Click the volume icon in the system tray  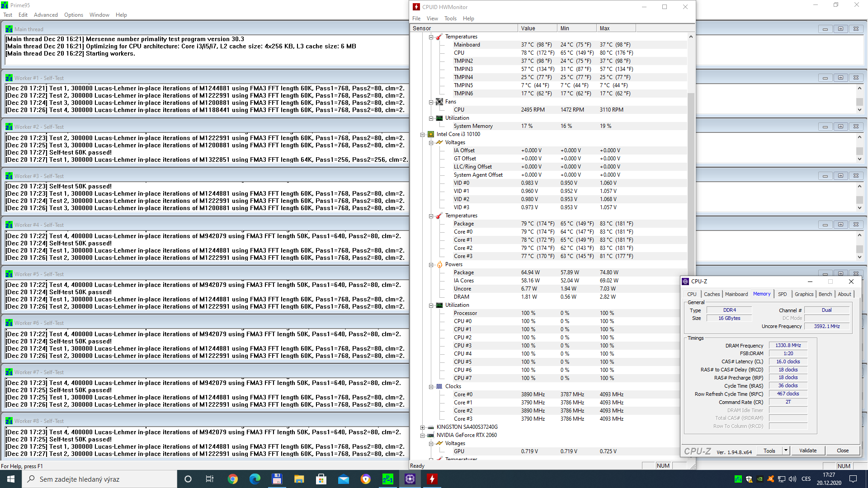[792, 479]
